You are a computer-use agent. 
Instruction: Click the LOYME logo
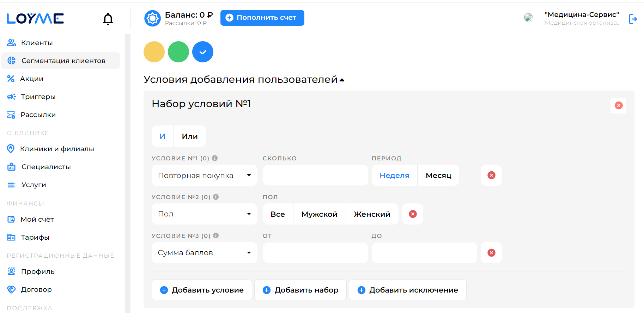(35, 18)
